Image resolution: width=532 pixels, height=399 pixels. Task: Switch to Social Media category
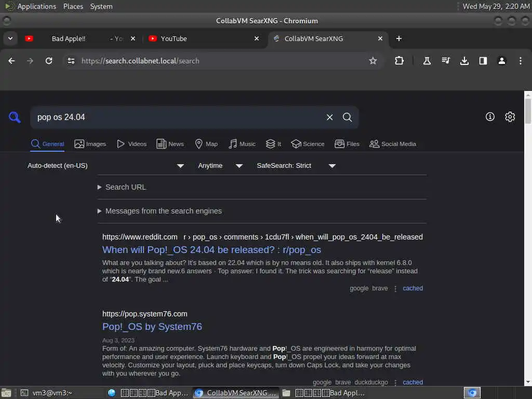(x=393, y=144)
